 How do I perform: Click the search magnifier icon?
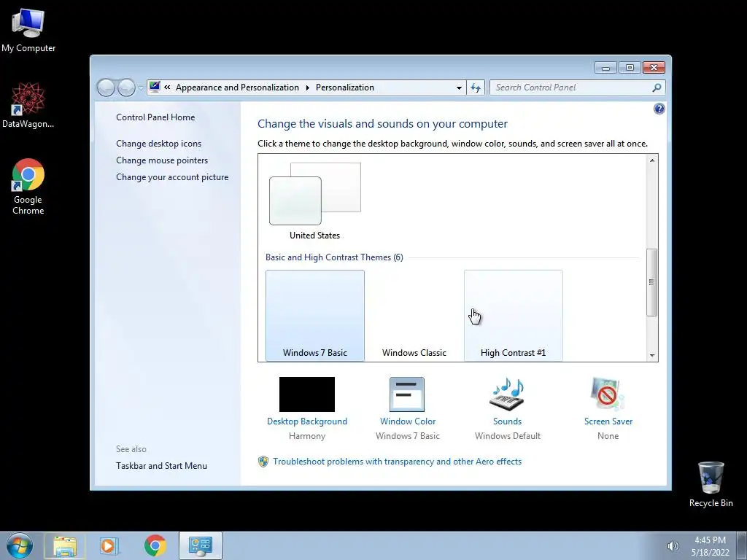(x=657, y=87)
